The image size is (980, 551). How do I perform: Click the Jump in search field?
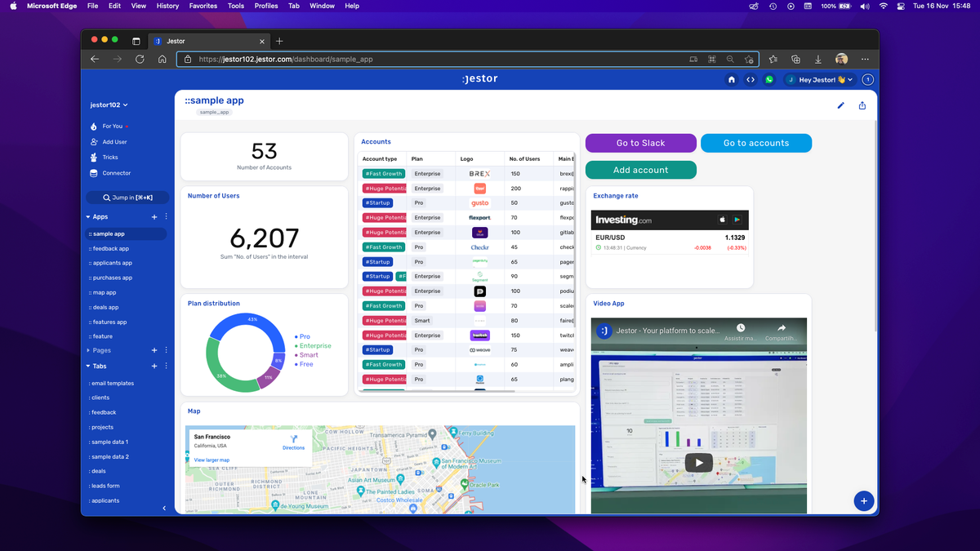point(127,197)
